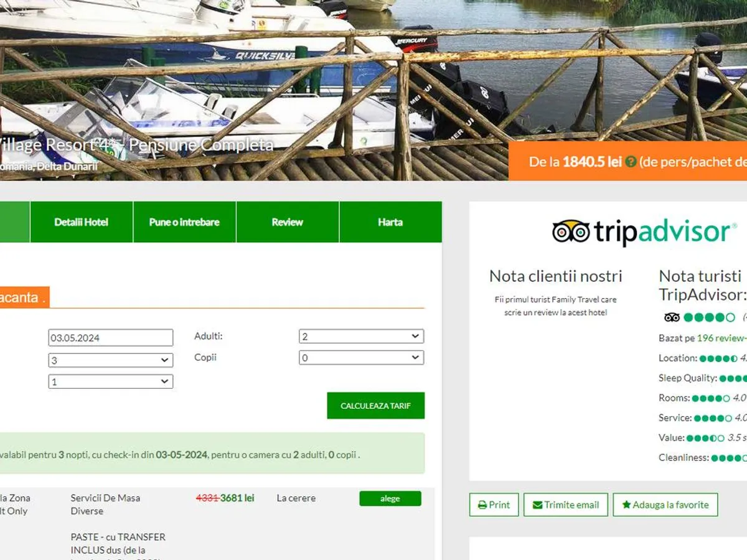
Task: Open the Copii dropdown showing 0
Action: click(x=361, y=358)
